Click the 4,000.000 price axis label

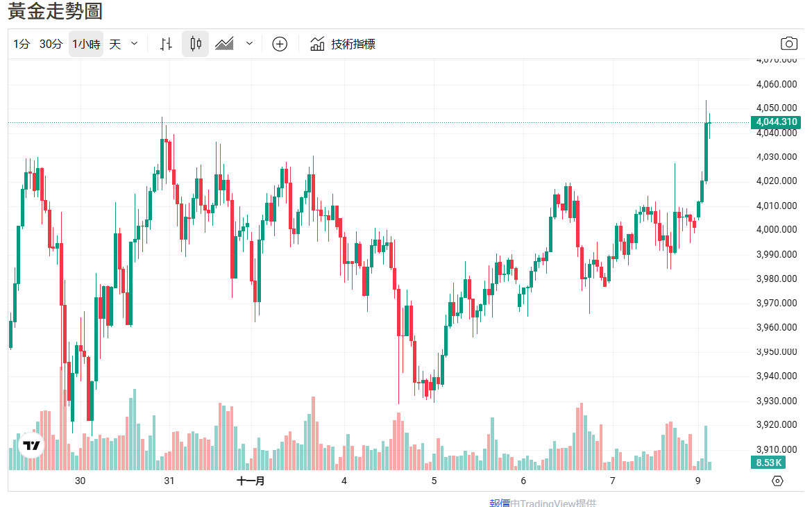click(x=777, y=230)
